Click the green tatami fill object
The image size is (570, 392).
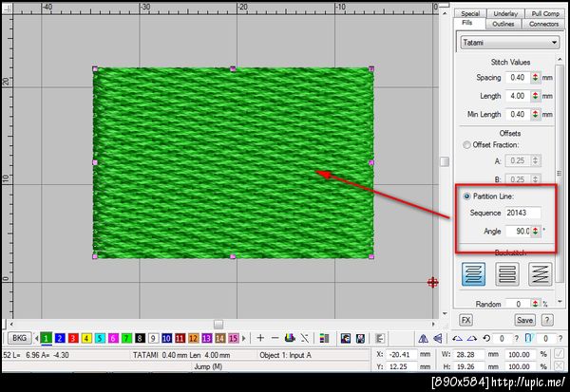(233, 162)
